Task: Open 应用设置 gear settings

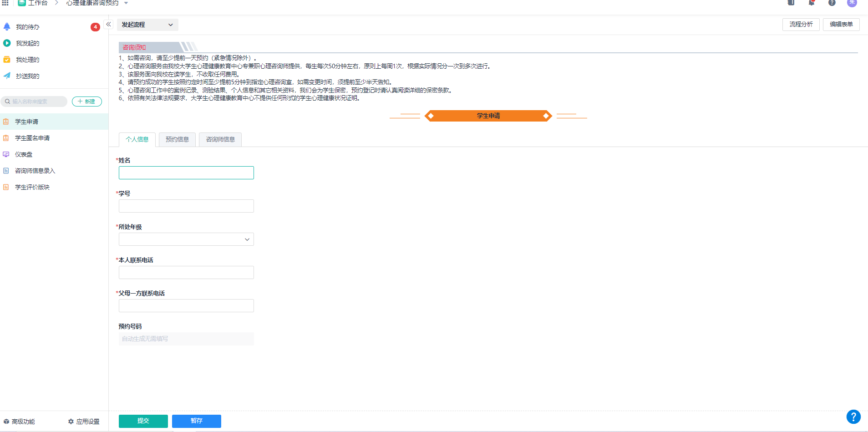Action: click(x=84, y=422)
